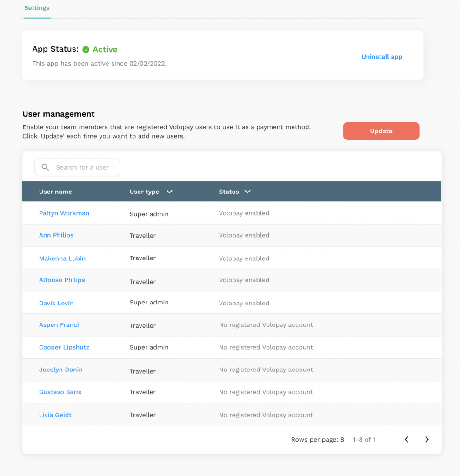
Task: Open Aspen Franci's user profile
Action: [x=59, y=325]
